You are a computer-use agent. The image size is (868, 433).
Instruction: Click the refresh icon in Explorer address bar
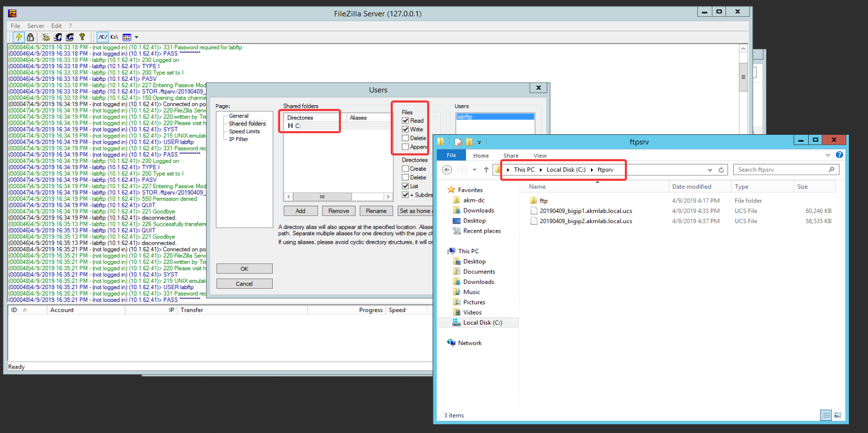click(721, 170)
